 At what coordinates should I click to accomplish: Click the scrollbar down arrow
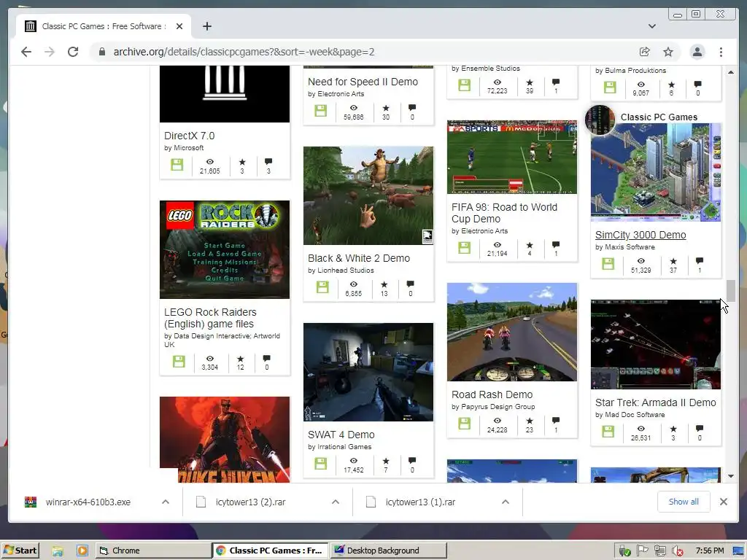pos(731,476)
